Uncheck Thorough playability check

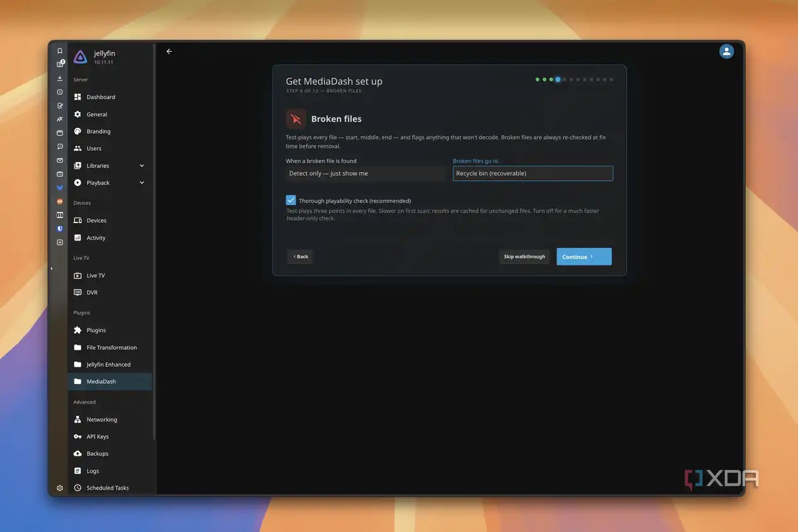291,200
